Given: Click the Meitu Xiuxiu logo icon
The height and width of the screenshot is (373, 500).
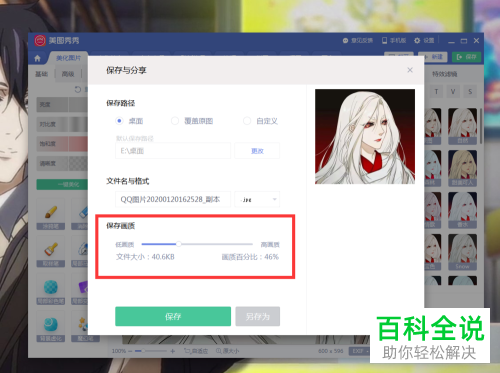Looking at the screenshot, I should pos(40,41).
